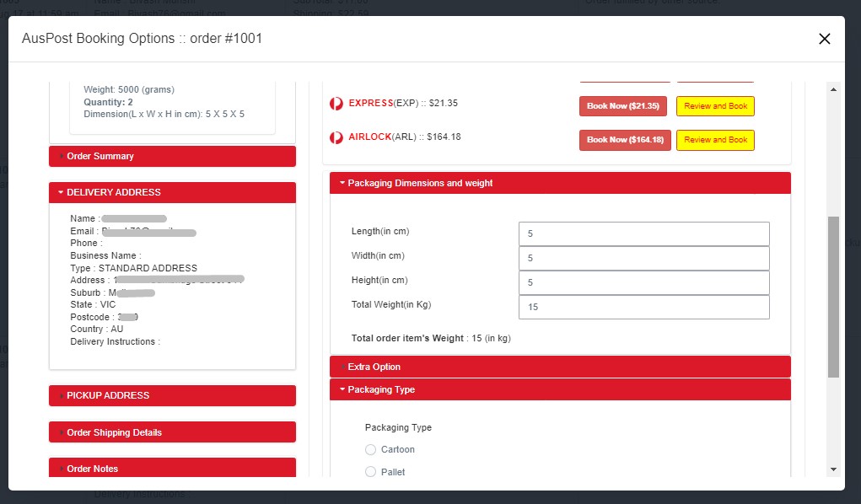Edit the Height (in cm) field

coord(643,282)
